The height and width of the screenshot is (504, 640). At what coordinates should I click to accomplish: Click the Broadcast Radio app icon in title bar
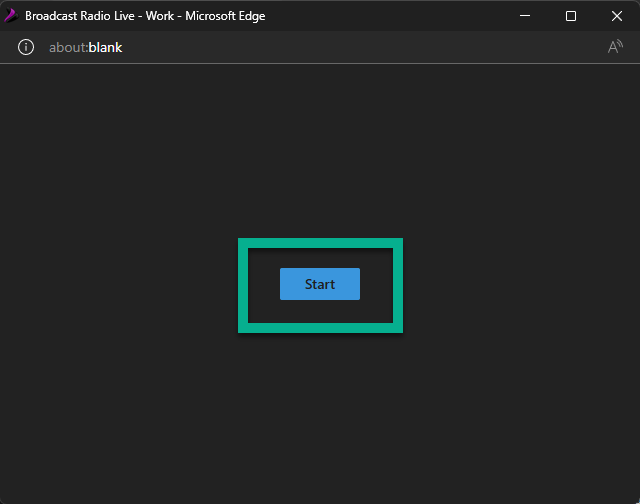click(x=11, y=16)
